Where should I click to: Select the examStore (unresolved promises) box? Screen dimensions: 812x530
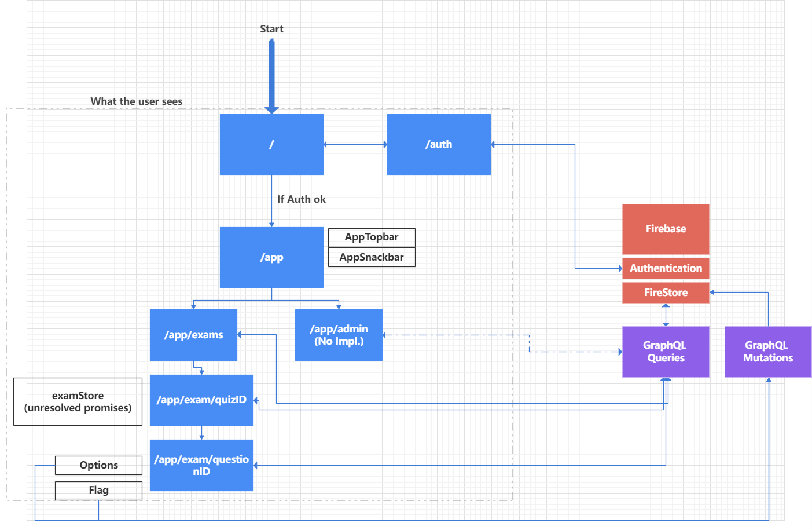[78, 401]
